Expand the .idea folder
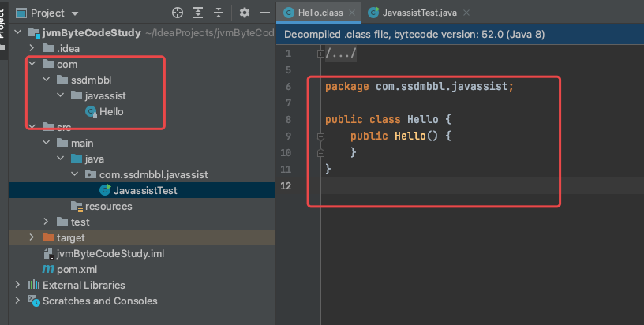The height and width of the screenshot is (325, 644). (32, 48)
